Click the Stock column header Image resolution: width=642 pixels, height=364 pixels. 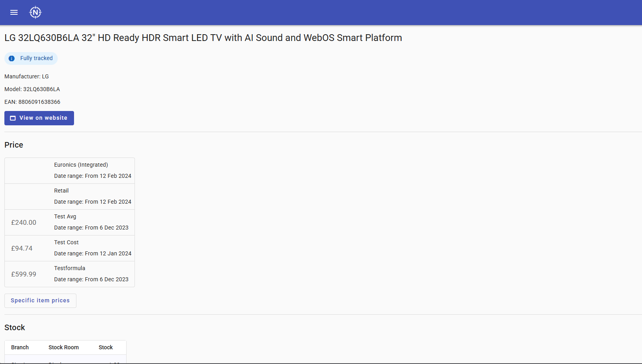pyautogui.click(x=106, y=347)
